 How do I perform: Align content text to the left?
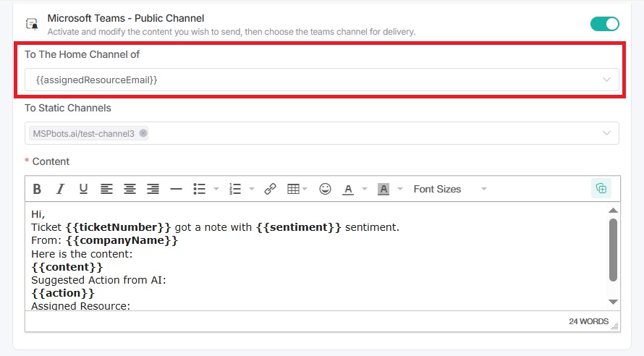(x=106, y=189)
